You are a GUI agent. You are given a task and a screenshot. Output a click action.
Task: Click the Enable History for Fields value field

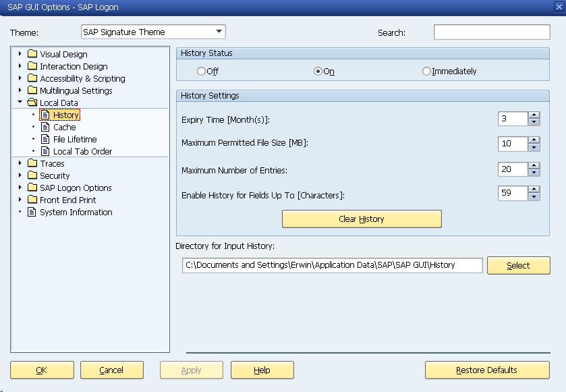513,193
